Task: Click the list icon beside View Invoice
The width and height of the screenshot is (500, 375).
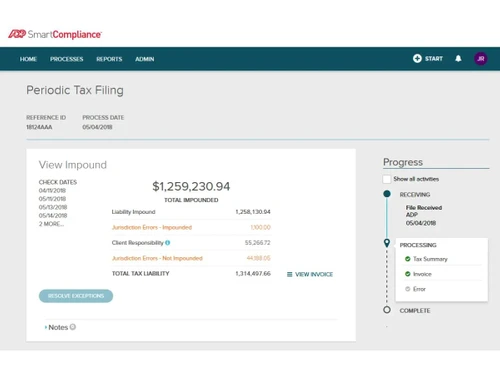Action: coord(290,274)
